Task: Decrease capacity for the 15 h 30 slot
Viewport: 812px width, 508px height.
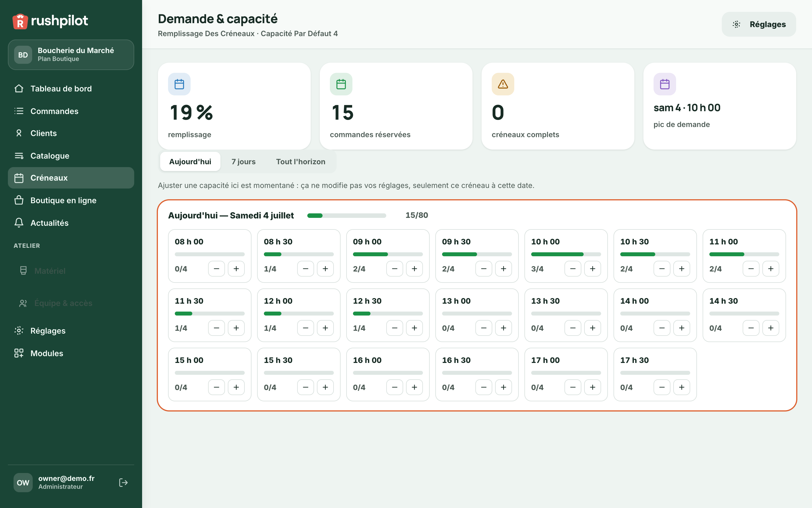Action: (305, 387)
